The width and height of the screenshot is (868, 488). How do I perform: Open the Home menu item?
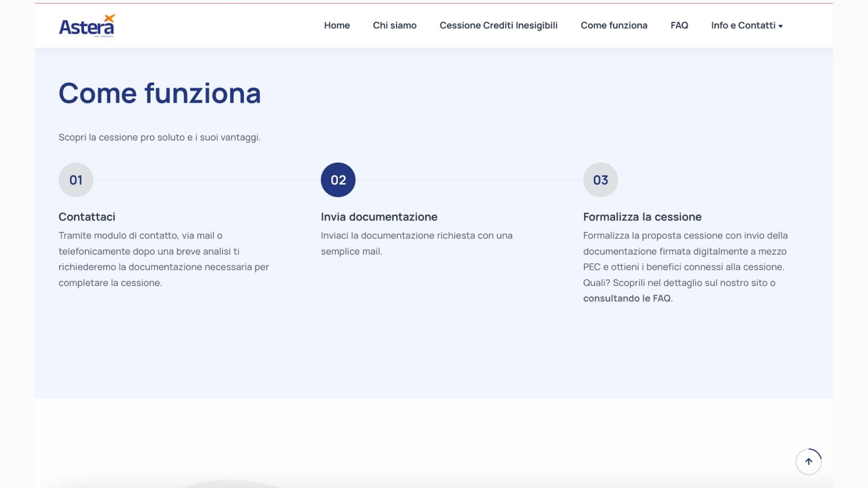[x=337, y=25]
